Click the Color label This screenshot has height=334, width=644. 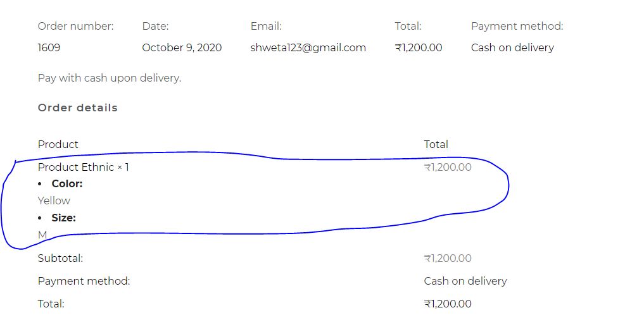(x=67, y=184)
